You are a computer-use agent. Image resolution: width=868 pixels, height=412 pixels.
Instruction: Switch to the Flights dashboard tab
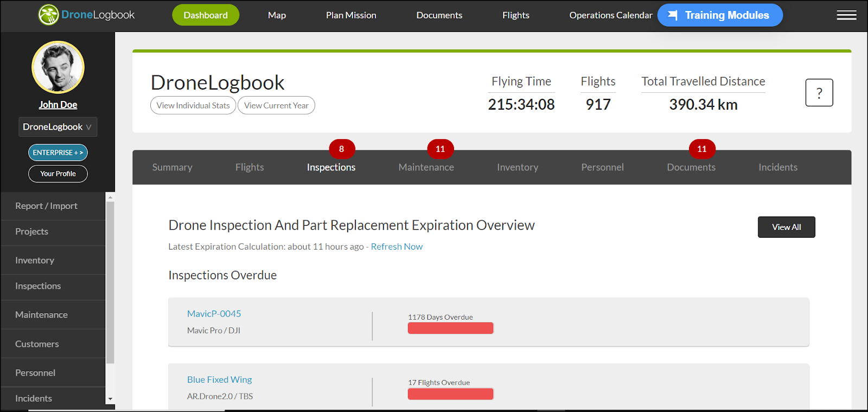(250, 167)
